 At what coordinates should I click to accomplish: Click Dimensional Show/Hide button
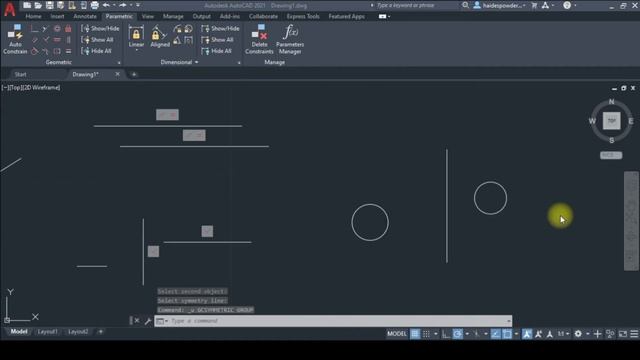point(220,29)
